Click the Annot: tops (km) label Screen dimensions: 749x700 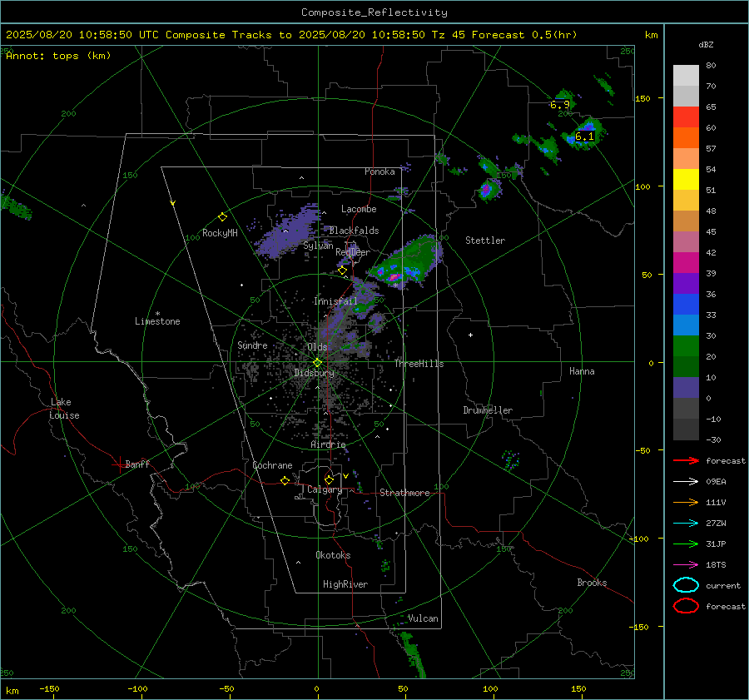click(58, 56)
